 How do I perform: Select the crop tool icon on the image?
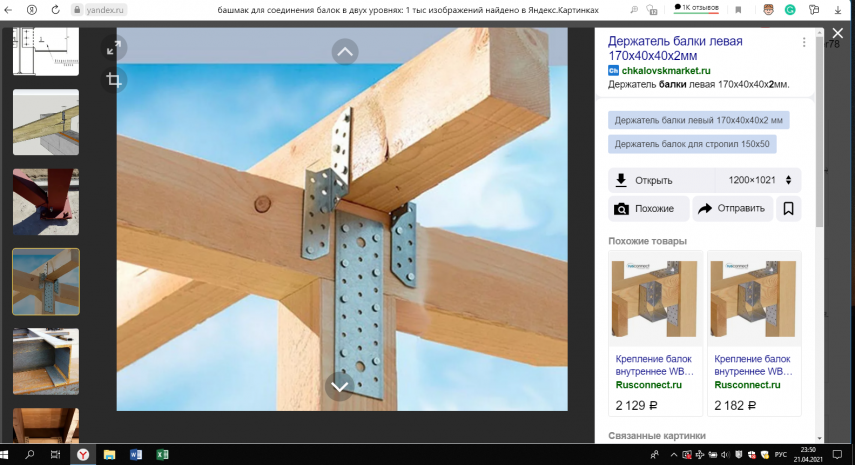coord(113,79)
